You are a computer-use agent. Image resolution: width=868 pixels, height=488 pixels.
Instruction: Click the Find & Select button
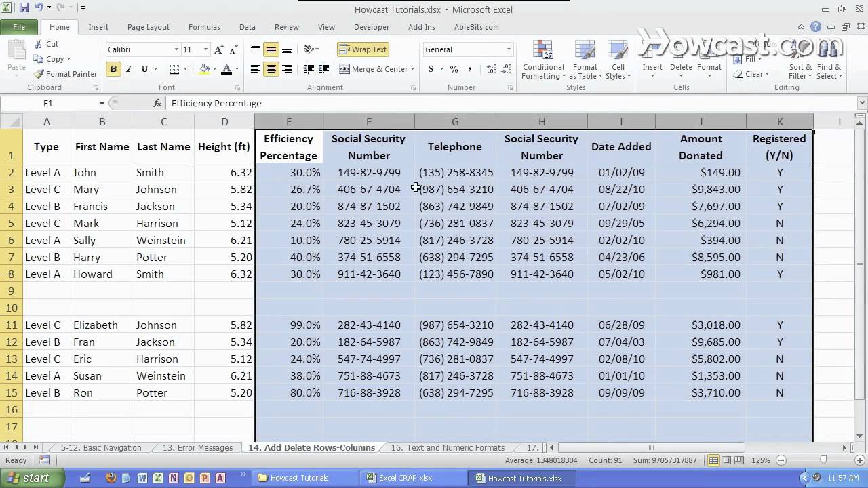point(829,60)
